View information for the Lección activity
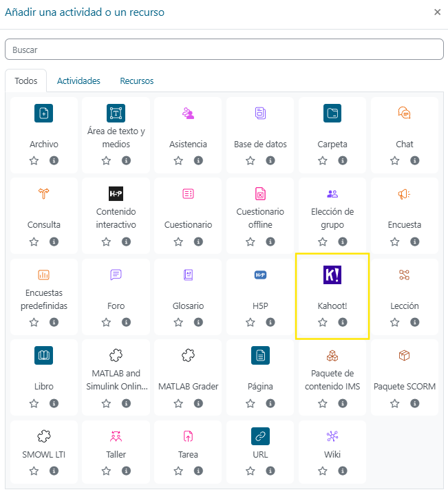The height and width of the screenshot is (492, 448). pos(415,323)
